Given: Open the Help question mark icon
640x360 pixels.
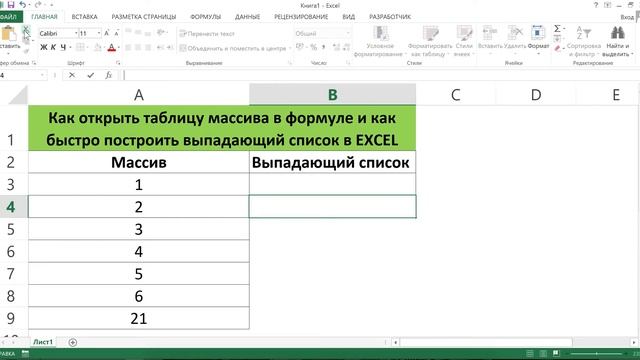Looking at the screenshot, I should pos(596,5).
